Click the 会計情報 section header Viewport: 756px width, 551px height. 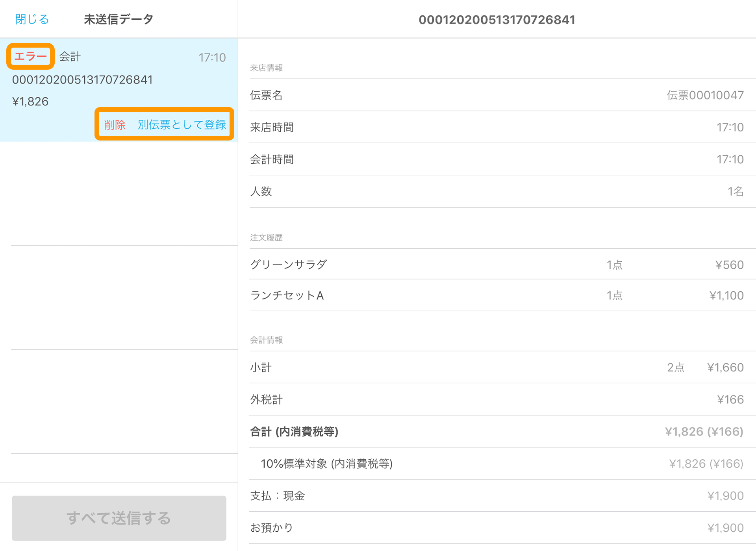[x=267, y=340]
